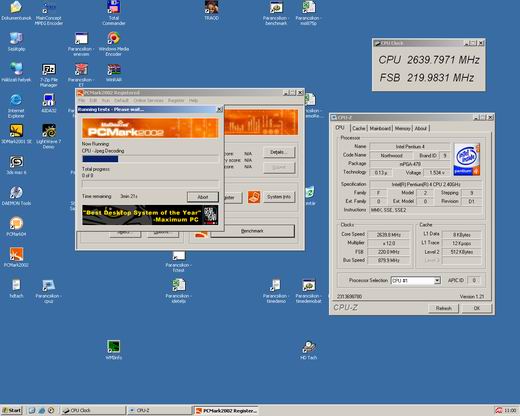Click the FSB 219.9831 MHz readout

click(427, 78)
